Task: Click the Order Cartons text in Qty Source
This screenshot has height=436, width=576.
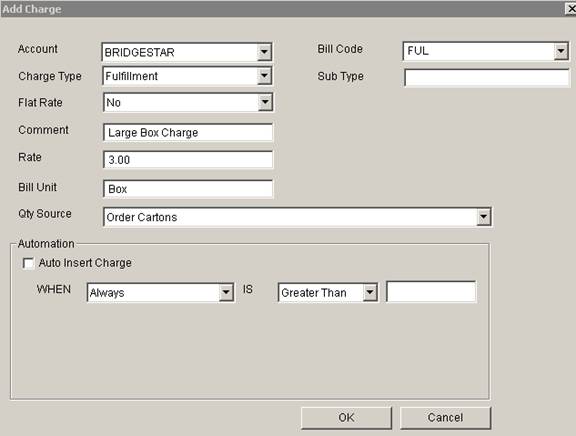Action: [x=142, y=217]
